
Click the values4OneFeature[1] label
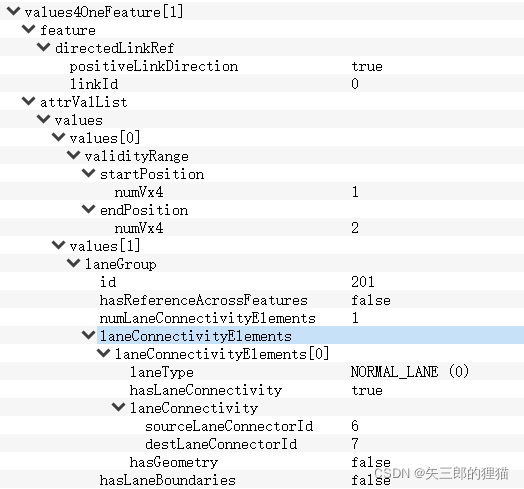point(104,12)
